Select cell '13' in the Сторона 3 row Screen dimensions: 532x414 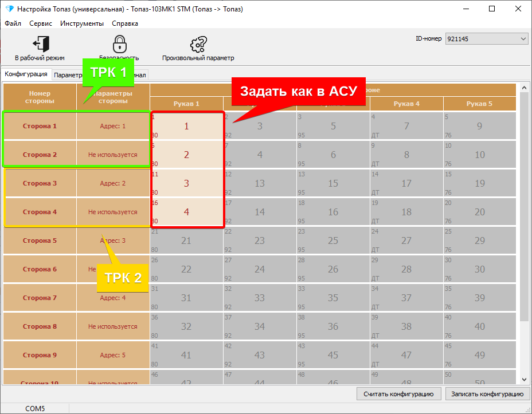tap(260, 183)
